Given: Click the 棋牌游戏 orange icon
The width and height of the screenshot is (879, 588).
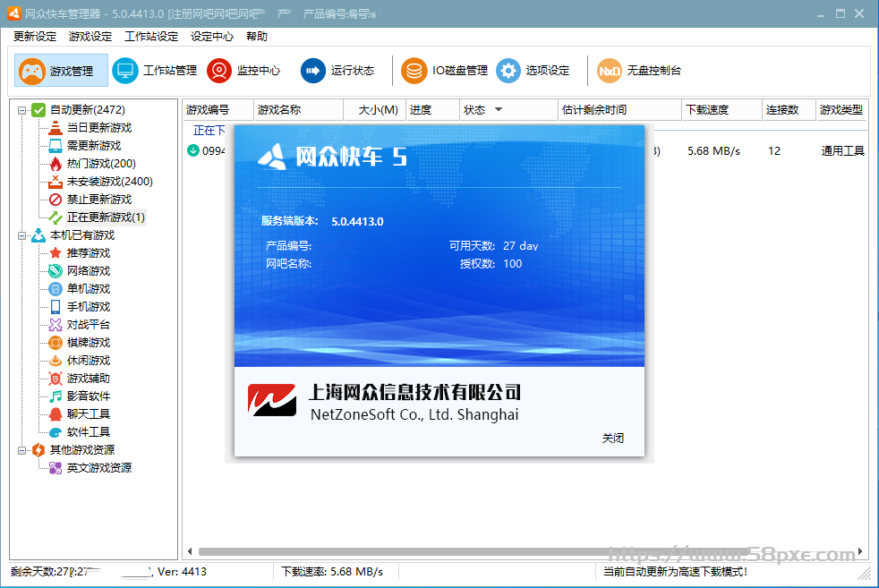Looking at the screenshot, I should [55, 343].
